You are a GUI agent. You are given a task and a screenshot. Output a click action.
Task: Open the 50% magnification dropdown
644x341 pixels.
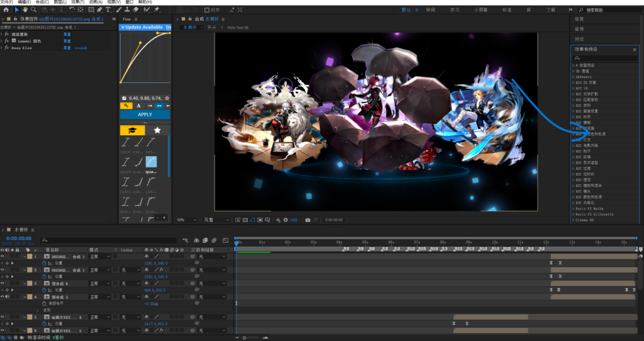187,220
